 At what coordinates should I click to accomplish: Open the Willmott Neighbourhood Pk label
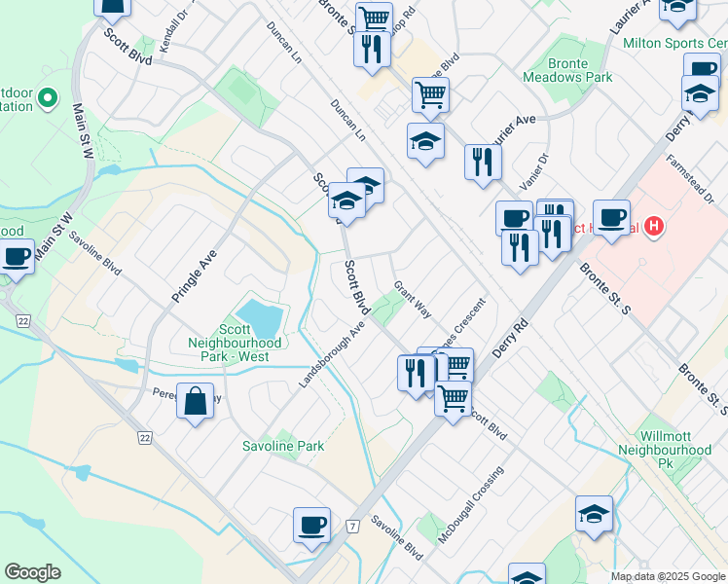point(665,450)
